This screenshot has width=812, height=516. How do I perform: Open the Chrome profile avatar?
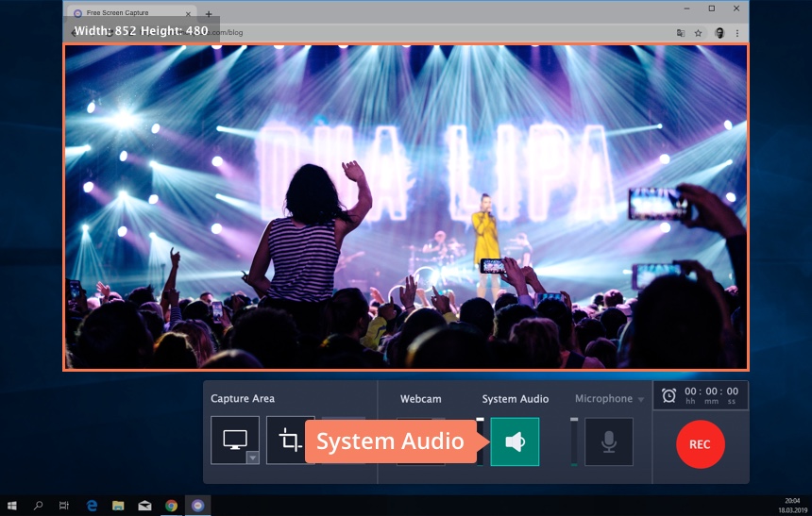(719, 33)
